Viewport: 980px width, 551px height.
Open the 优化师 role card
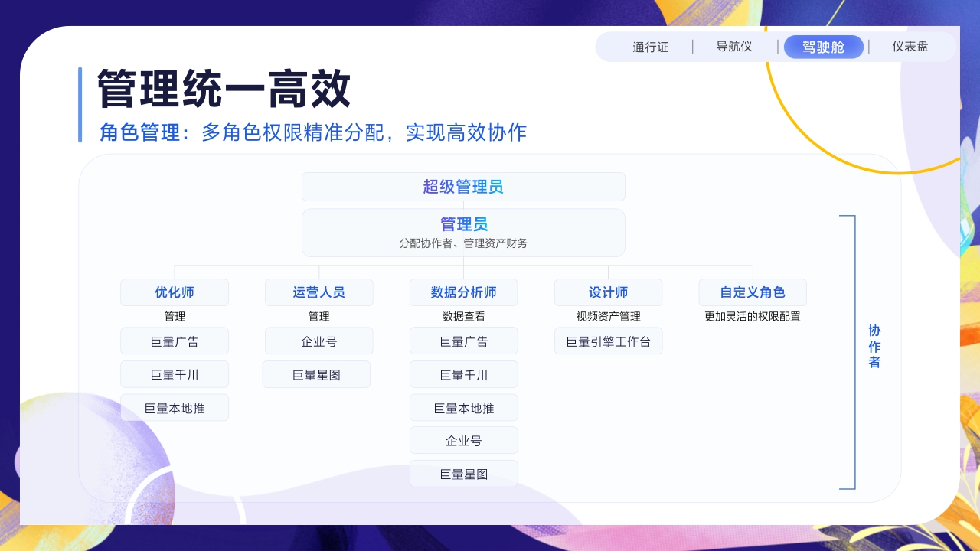[x=175, y=292]
